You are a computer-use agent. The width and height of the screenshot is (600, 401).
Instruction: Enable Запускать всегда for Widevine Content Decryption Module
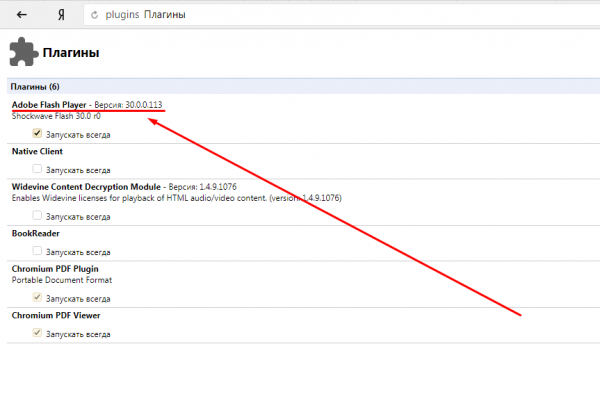point(37,215)
